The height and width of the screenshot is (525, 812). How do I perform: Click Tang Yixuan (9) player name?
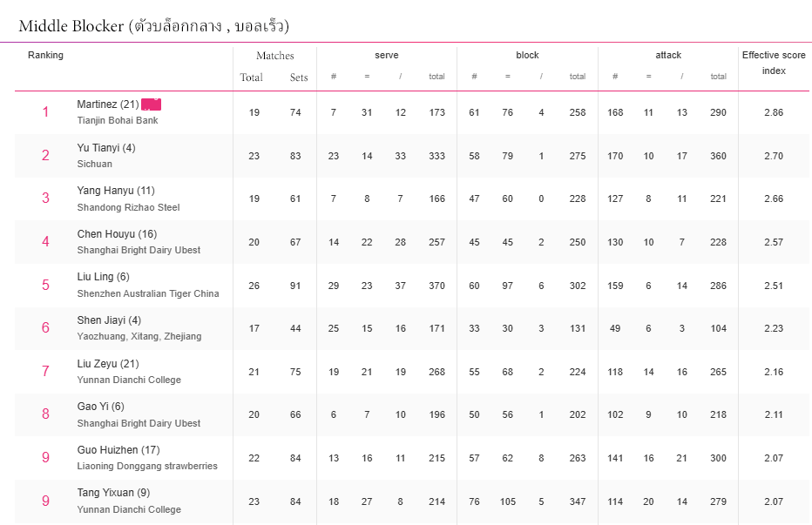(113, 493)
